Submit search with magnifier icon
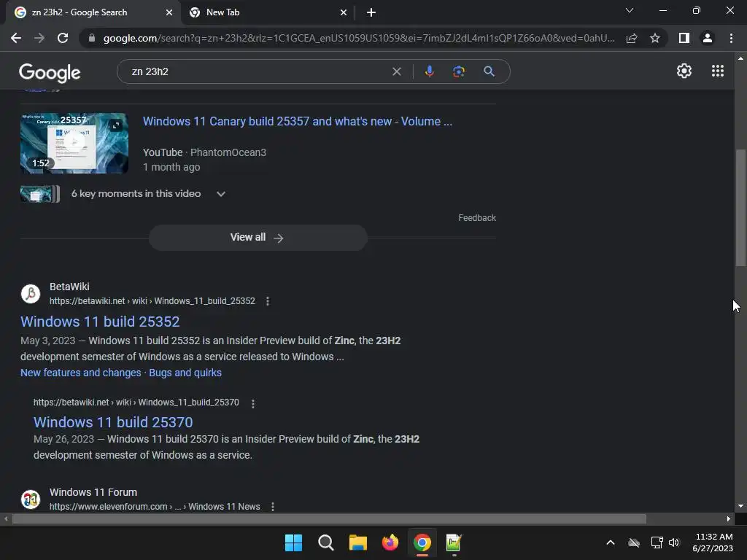This screenshot has height=560, width=747. click(x=489, y=71)
